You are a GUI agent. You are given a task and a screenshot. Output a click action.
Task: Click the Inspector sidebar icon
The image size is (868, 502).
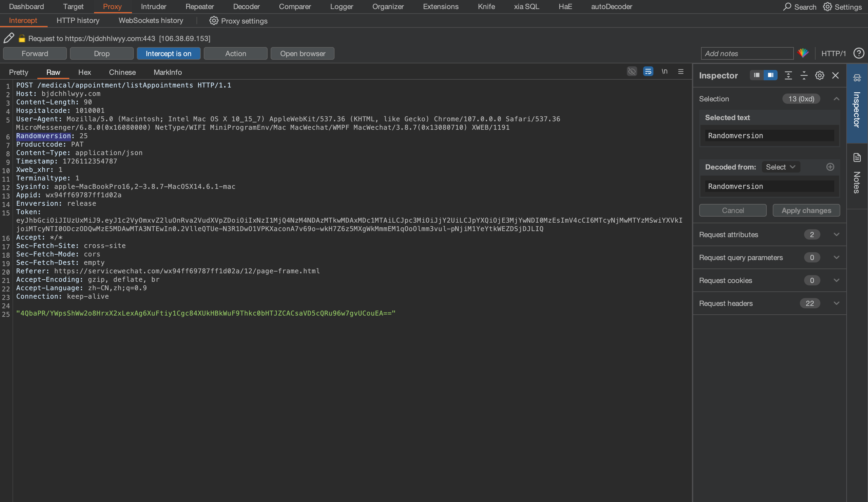857,78
